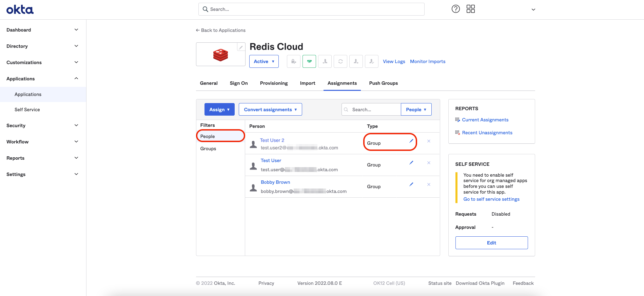Open the People search-type dropdown
This screenshot has width=644, height=296.
click(x=416, y=110)
